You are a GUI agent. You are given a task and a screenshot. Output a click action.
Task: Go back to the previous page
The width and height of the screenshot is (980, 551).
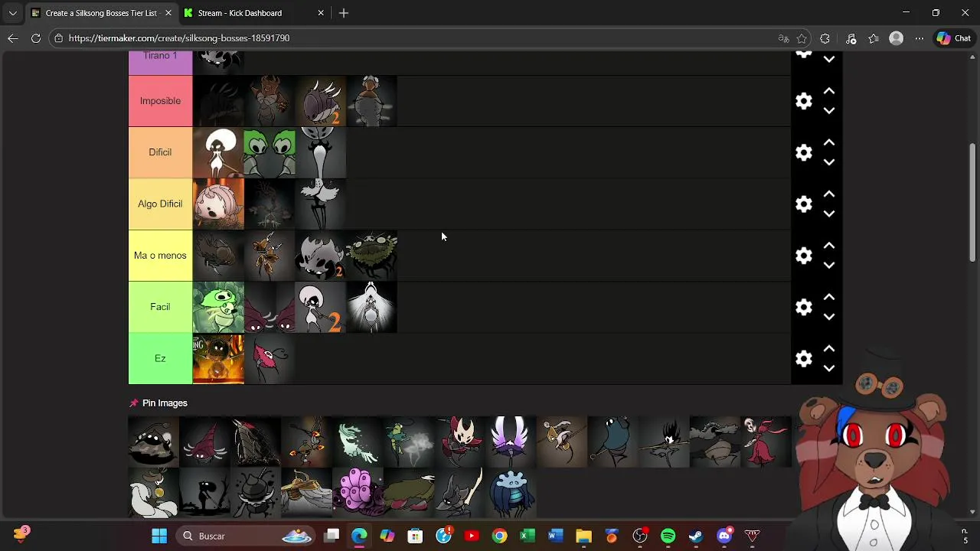click(x=13, y=38)
